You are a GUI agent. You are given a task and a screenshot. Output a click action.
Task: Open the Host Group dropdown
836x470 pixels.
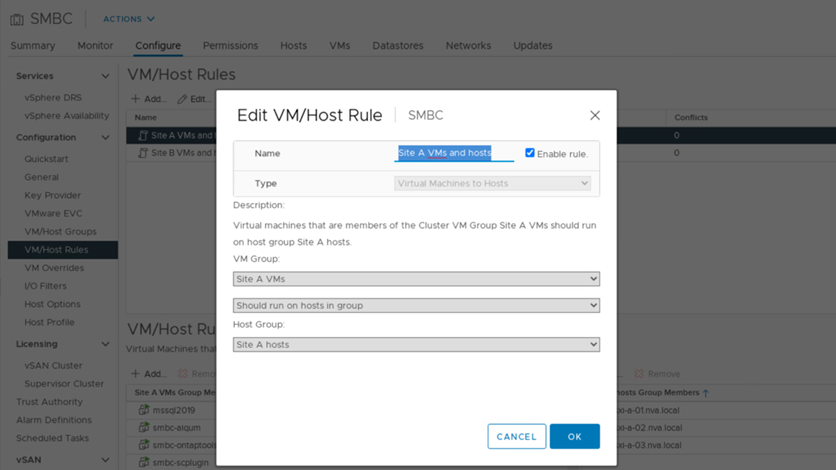click(416, 344)
